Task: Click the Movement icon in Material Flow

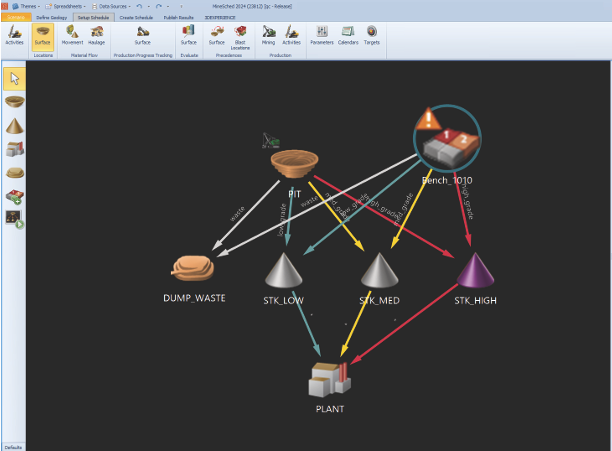Action: (72, 35)
